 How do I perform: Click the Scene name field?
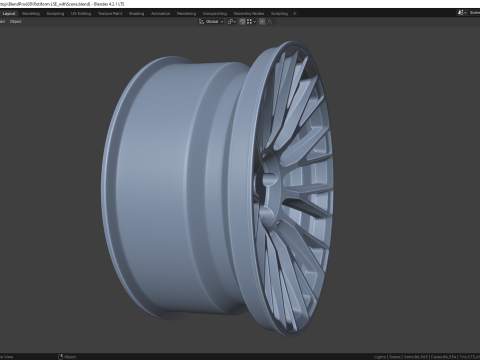pyautogui.click(x=474, y=13)
